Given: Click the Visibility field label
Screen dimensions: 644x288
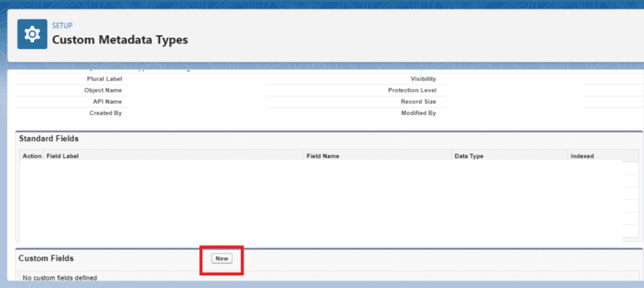Looking at the screenshot, I should (x=423, y=79).
